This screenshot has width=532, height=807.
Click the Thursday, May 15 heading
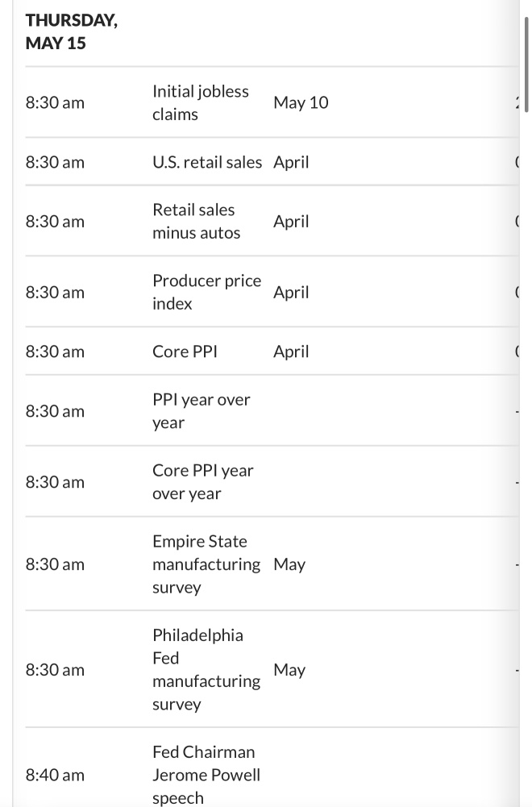(72, 31)
